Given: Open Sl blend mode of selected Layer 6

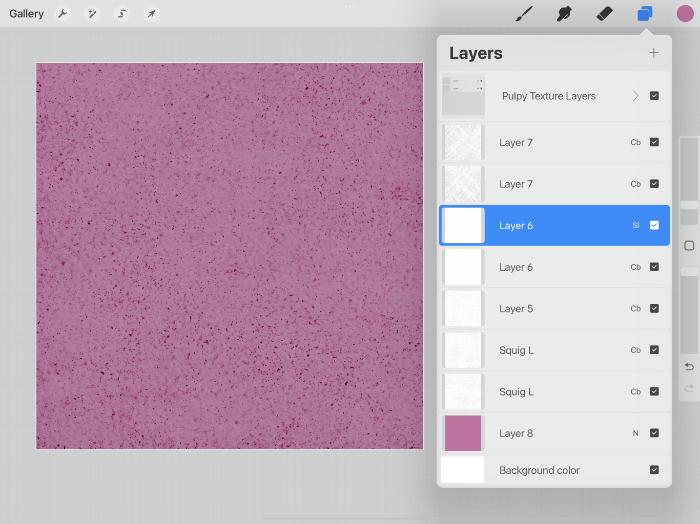Looking at the screenshot, I should 636,225.
